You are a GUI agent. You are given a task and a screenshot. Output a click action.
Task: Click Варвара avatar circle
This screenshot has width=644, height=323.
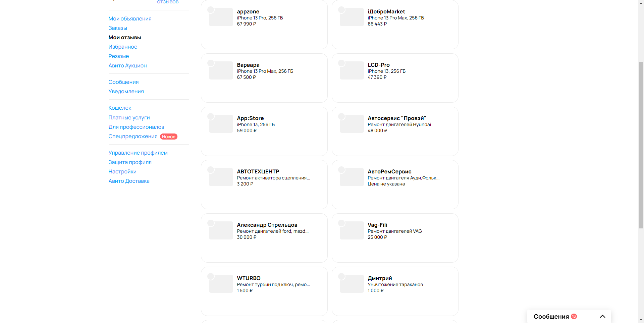click(211, 63)
